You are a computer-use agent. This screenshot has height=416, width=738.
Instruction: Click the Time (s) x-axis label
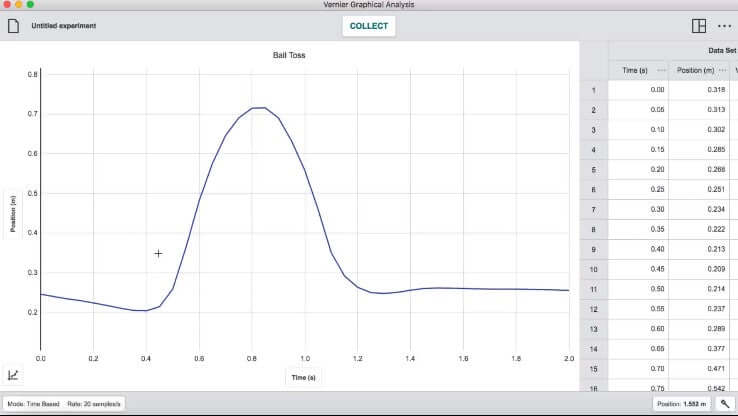(x=304, y=378)
